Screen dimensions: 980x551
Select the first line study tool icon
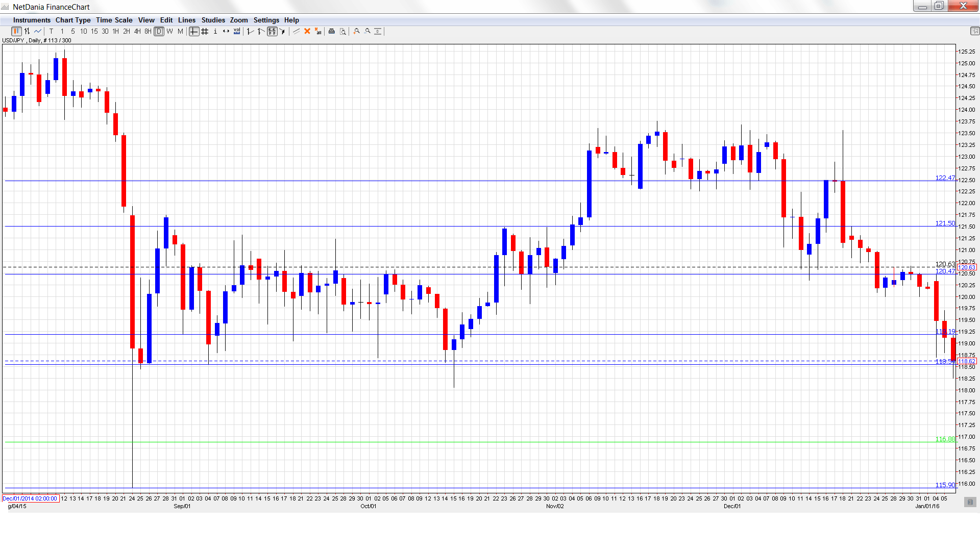click(x=250, y=32)
